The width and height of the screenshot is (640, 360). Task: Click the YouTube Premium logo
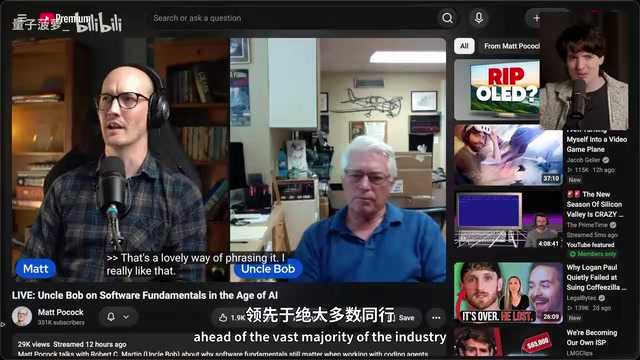(65, 18)
